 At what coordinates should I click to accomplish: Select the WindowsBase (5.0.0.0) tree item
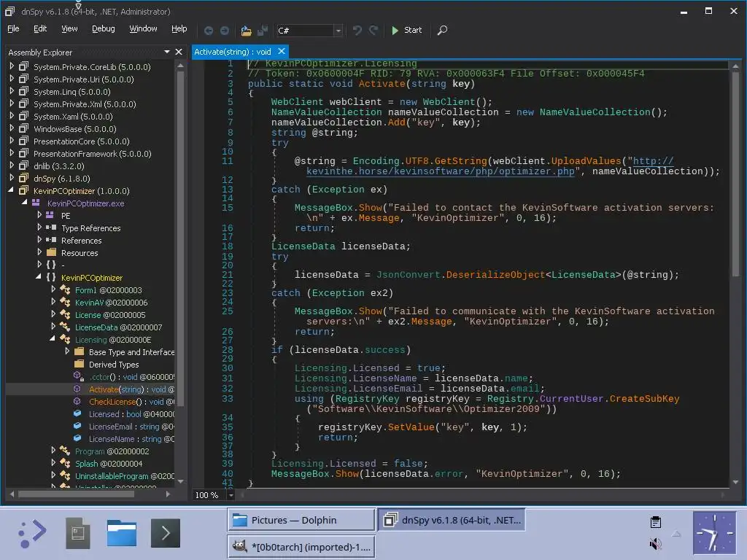point(75,129)
